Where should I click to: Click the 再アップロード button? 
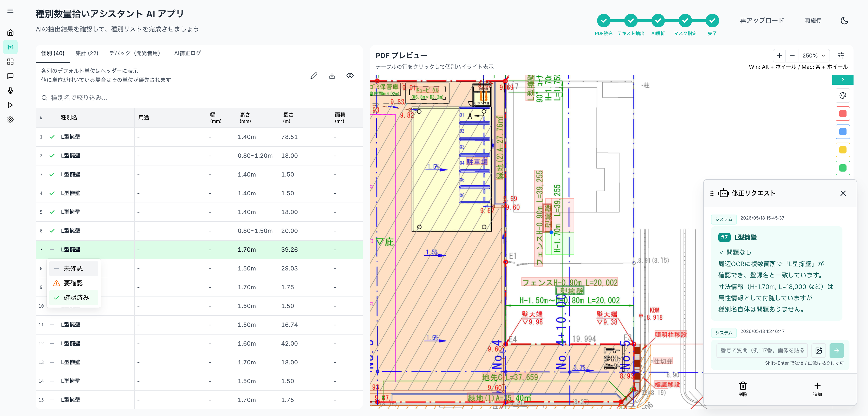[x=761, y=21]
